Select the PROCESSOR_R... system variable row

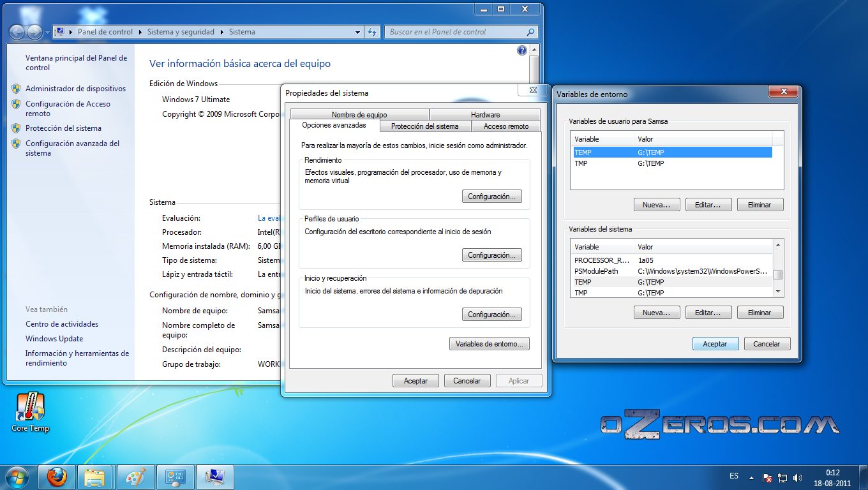(672, 260)
